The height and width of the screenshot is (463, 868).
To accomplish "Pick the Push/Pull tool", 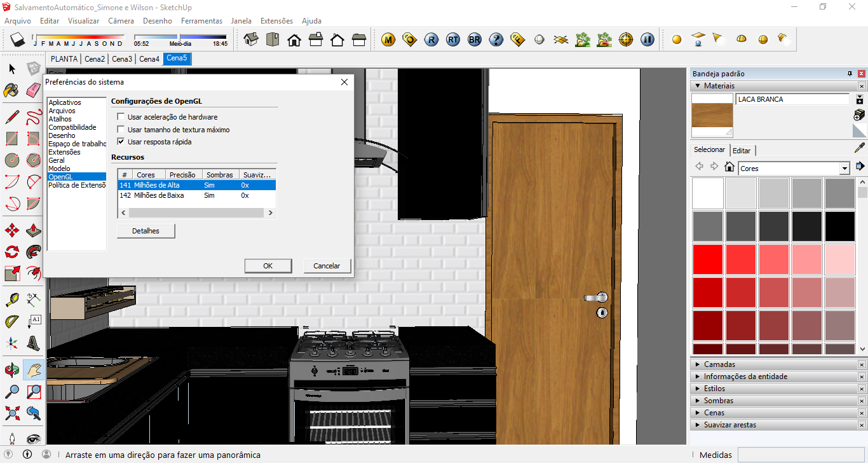I will tap(34, 230).
